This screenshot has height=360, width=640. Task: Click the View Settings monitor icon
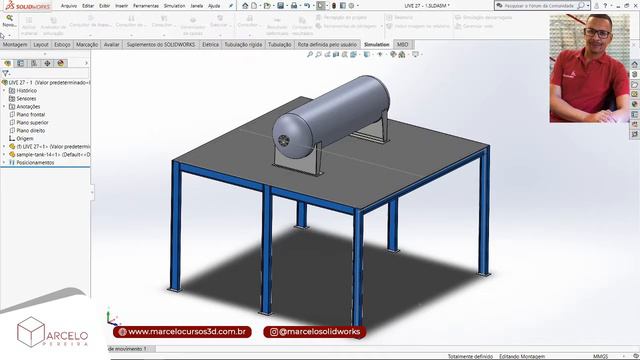point(415,54)
